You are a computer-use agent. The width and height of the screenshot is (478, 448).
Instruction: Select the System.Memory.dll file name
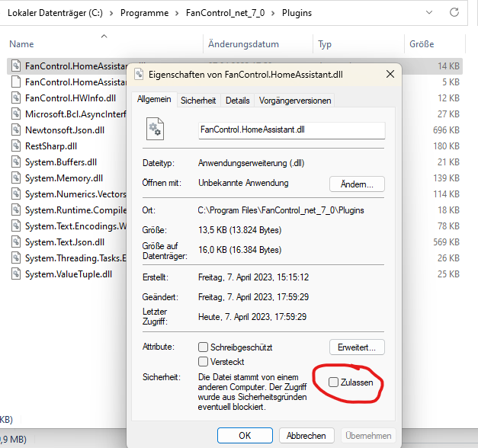click(64, 178)
